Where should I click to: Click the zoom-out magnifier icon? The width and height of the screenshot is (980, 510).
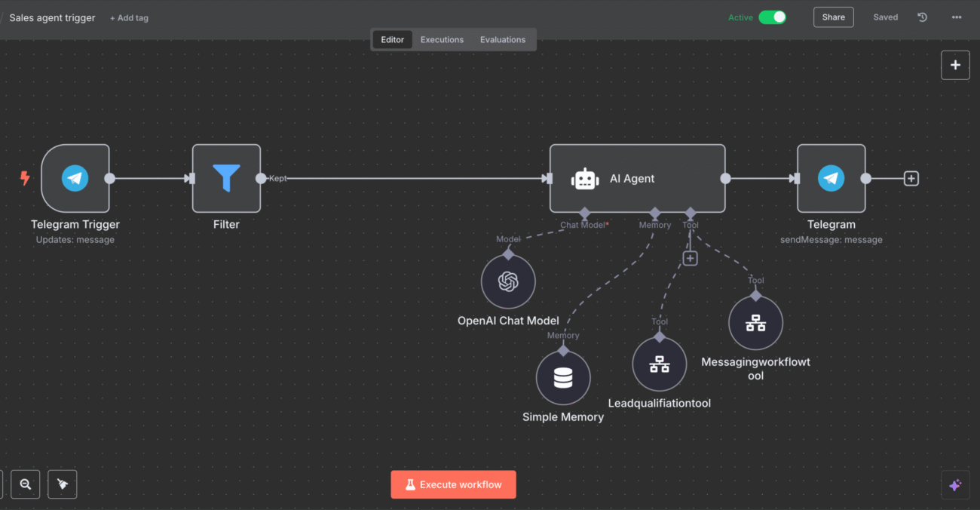click(26, 484)
